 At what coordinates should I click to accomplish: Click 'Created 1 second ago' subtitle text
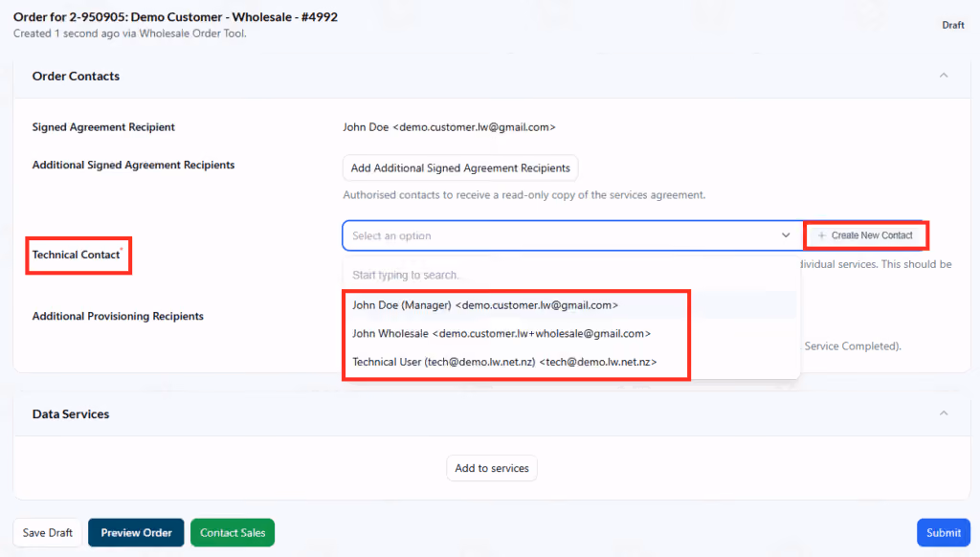pos(130,33)
